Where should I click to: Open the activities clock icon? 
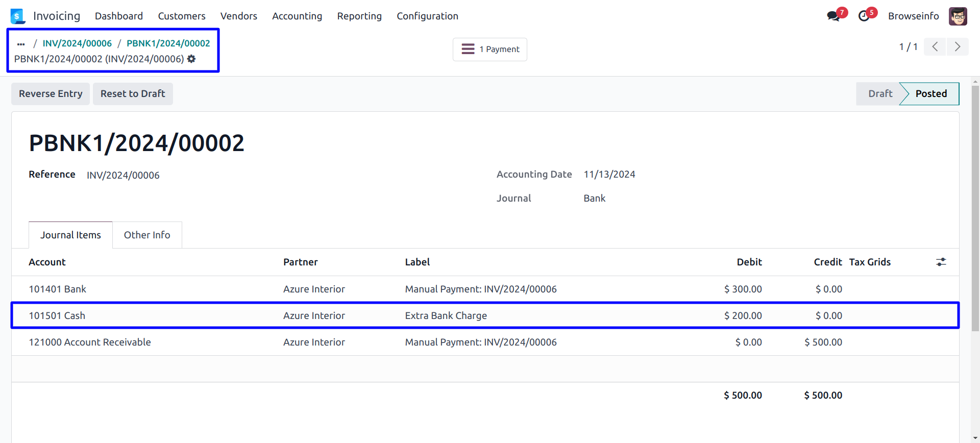pos(864,16)
